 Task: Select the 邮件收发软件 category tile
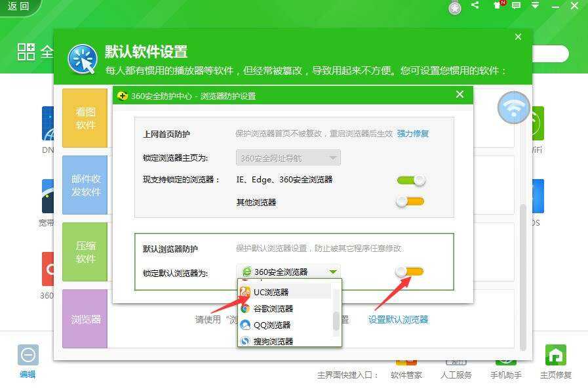85,184
